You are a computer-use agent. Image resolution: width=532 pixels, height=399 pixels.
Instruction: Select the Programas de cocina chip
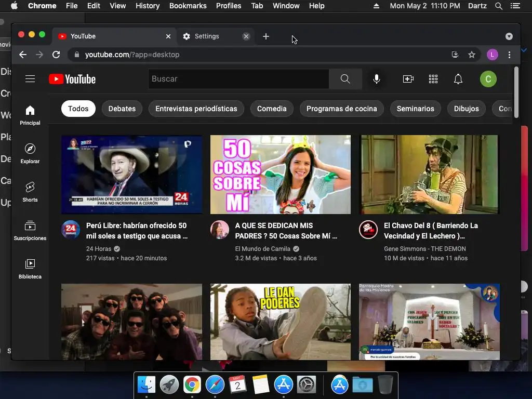pos(342,109)
